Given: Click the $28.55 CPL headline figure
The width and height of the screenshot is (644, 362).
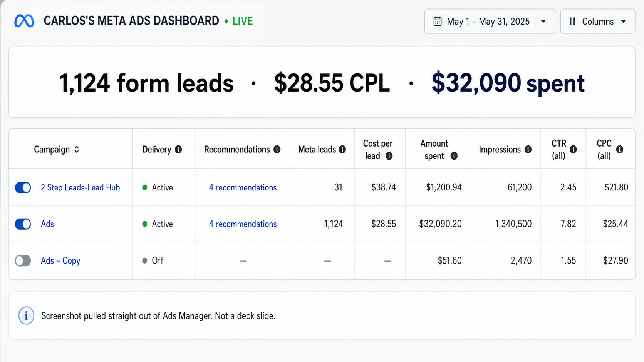Looking at the screenshot, I should coord(332,83).
